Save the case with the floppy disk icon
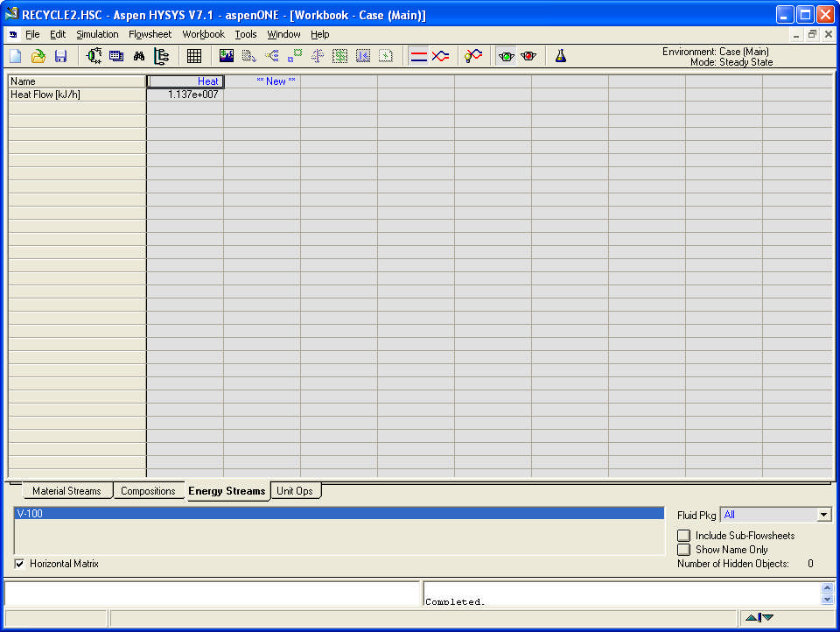This screenshot has width=840, height=632. pyautogui.click(x=60, y=56)
